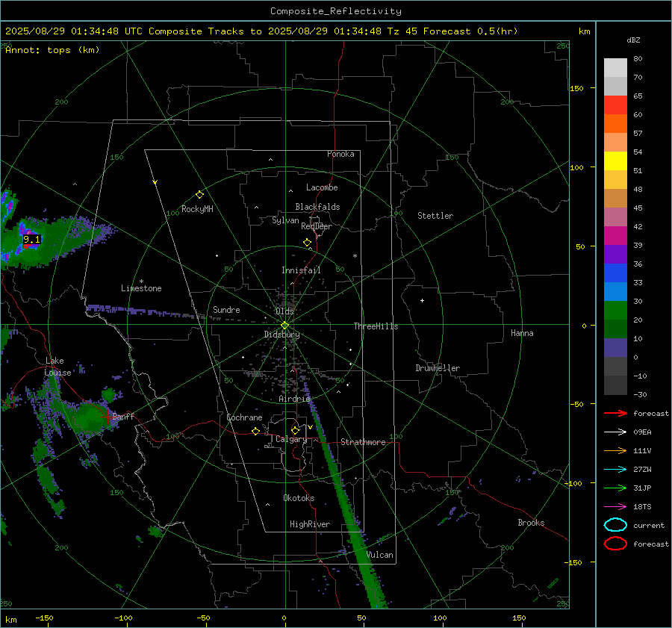
Task: Click the yellow diamond marker below Cochrane
Action: [255, 431]
